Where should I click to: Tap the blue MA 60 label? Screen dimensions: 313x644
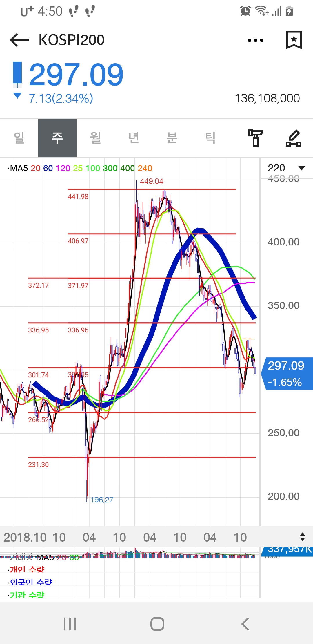48,168
